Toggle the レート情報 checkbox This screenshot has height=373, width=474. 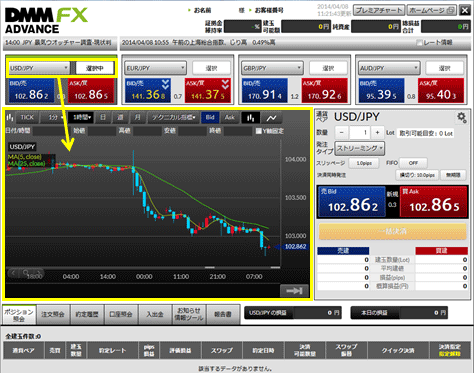(419, 43)
